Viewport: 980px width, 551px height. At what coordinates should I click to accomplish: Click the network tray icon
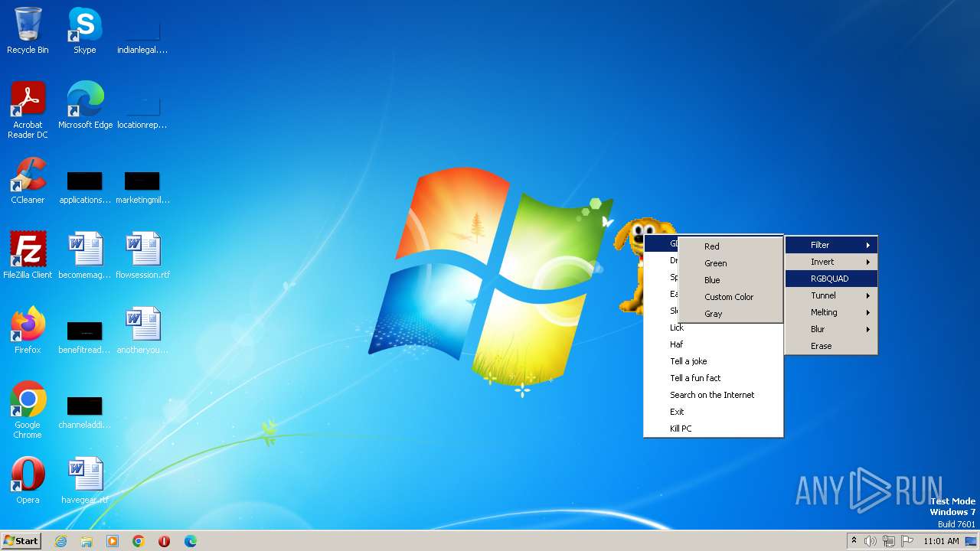889,541
